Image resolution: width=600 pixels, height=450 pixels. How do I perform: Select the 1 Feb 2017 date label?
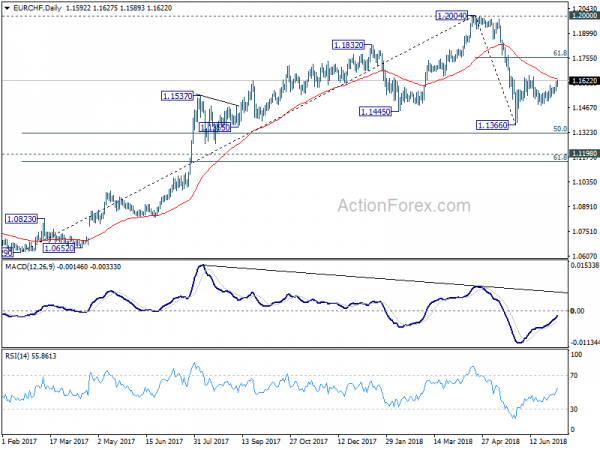click(20, 441)
